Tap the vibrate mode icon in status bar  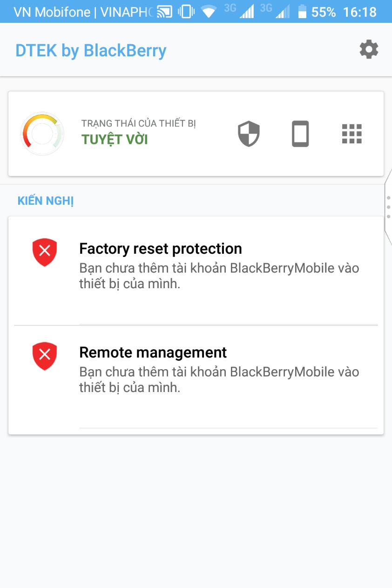pyautogui.click(x=186, y=12)
